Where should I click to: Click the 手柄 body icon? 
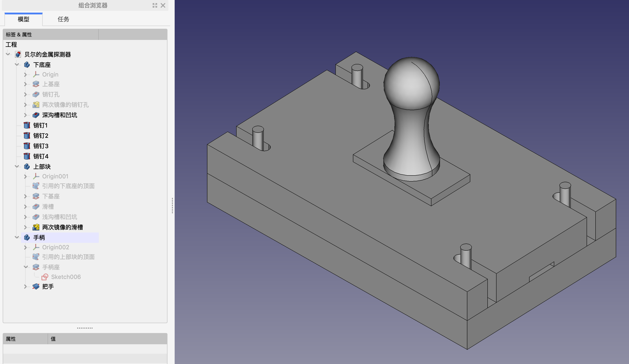(27, 237)
